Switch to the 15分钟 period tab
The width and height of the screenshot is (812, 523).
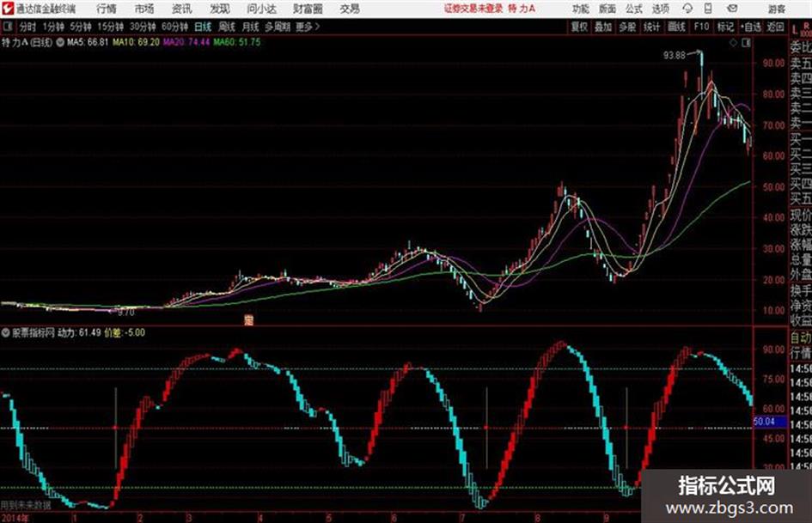(x=111, y=27)
